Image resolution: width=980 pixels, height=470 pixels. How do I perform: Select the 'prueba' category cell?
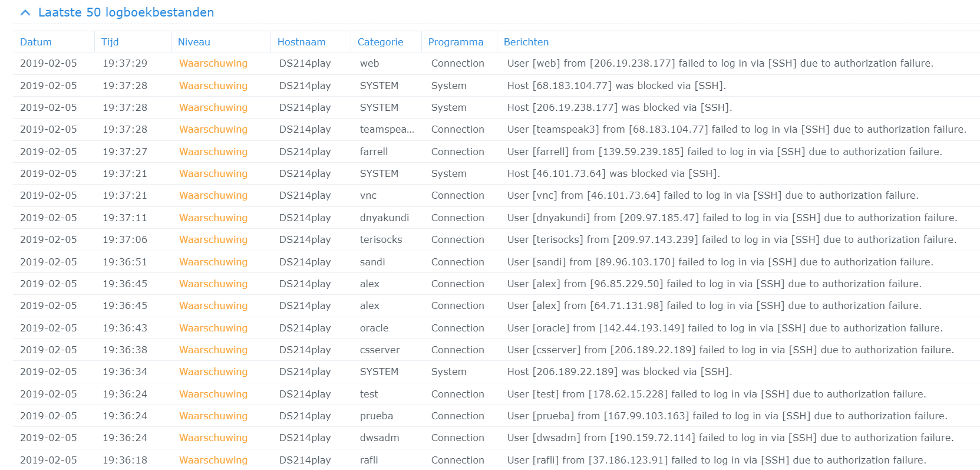click(x=377, y=416)
